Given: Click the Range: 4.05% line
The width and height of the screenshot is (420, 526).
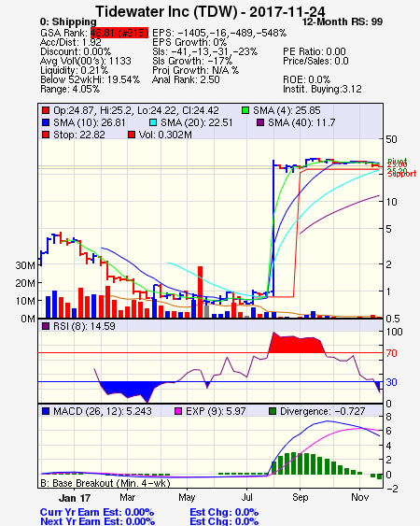Looking at the screenshot, I should (x=70, y=90).
